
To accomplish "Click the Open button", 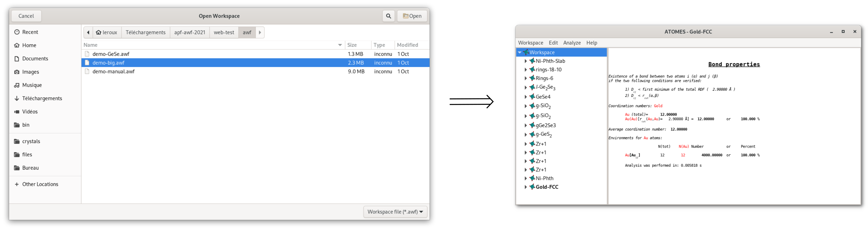I will [412, 16].
